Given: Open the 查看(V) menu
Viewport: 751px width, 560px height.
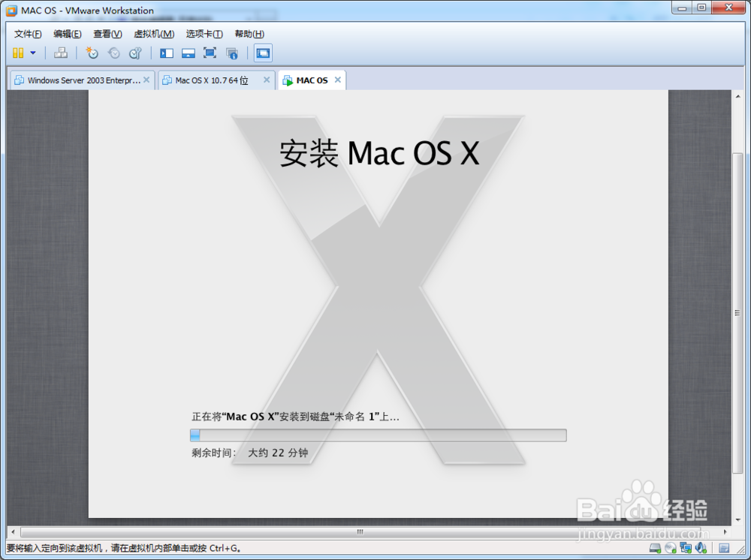Looking at the screenshot, I should [x=107, y=34].
